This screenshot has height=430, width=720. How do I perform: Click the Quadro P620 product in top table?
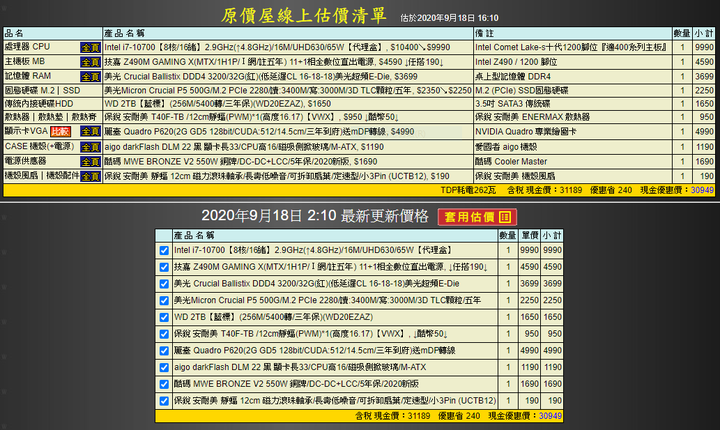[259, 132]
